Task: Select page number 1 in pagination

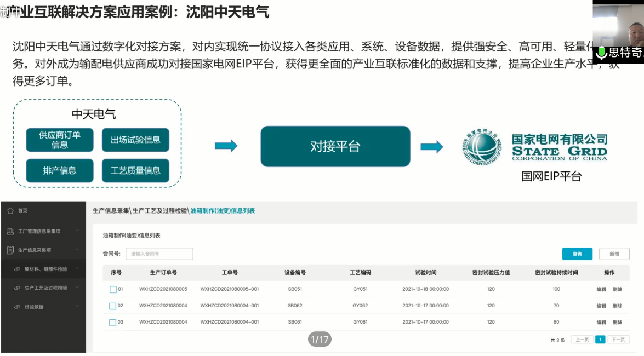Action: click(600, 340)
